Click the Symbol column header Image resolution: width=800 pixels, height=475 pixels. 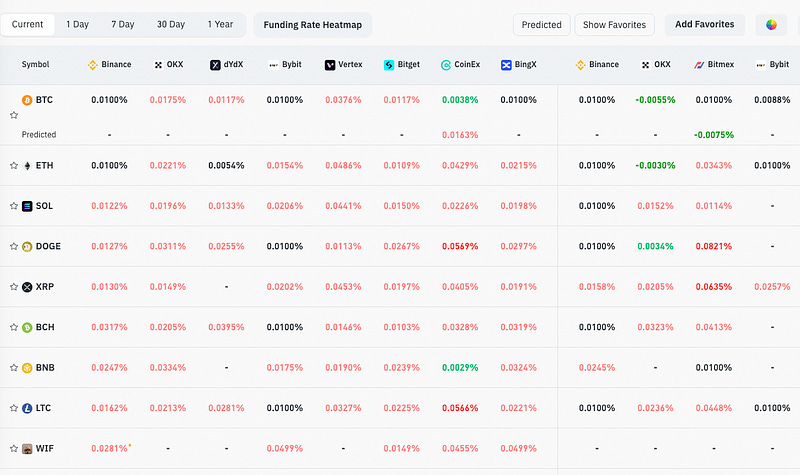35,64
